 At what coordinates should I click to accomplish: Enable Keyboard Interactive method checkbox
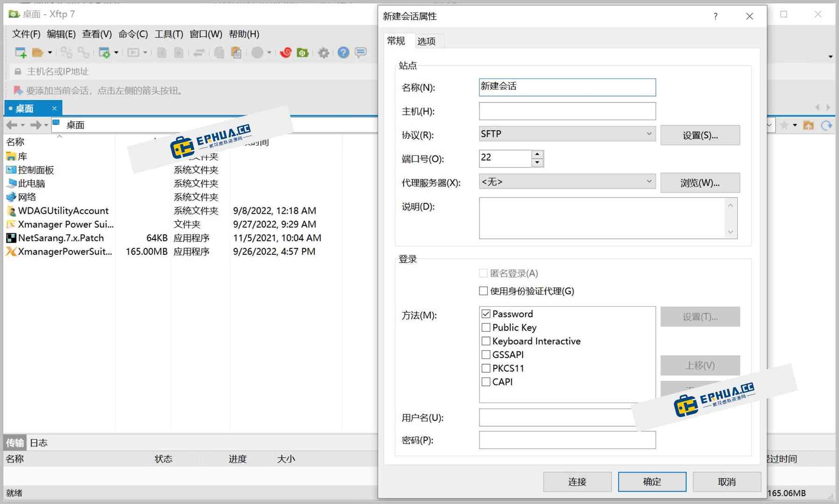click(486, 341)
